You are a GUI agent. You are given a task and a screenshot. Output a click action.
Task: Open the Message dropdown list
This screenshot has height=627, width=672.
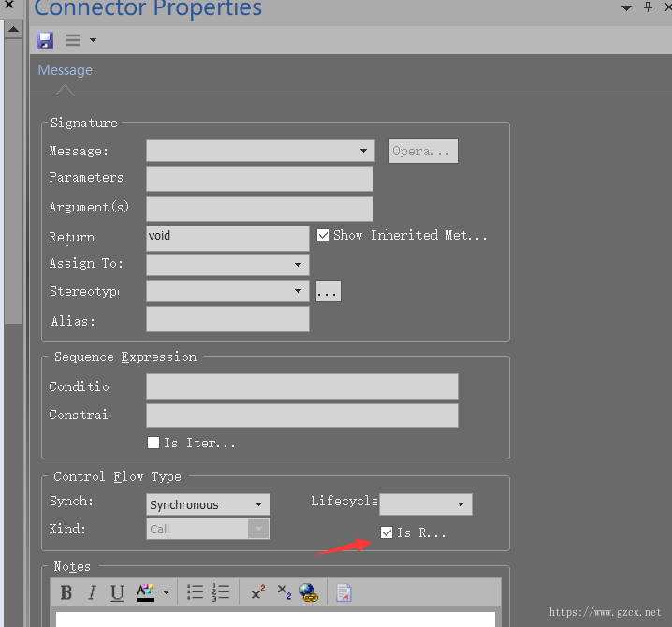[x=363, y=151]
